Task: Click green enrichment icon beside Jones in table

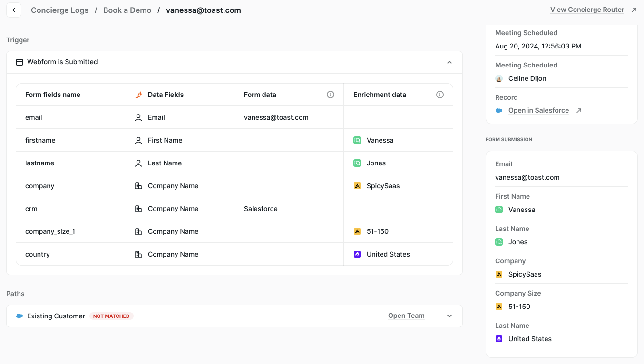Action: coord(357,163)
